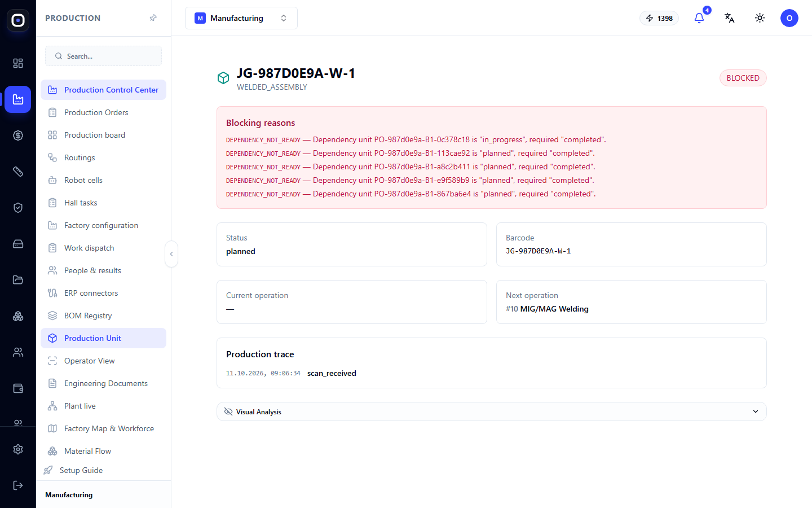The image size is (812, 508).
Task: Open Work dispatch
Action: tap(103, 248)
